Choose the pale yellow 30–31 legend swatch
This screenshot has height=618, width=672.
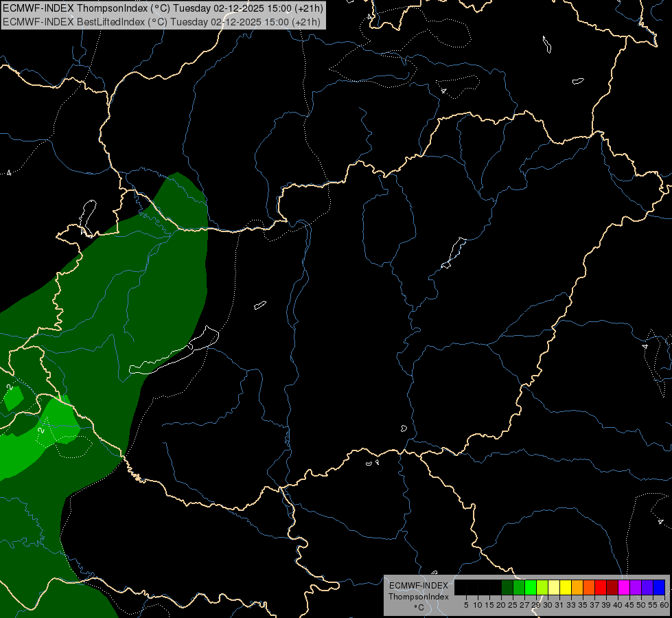[x=554, y=587]
